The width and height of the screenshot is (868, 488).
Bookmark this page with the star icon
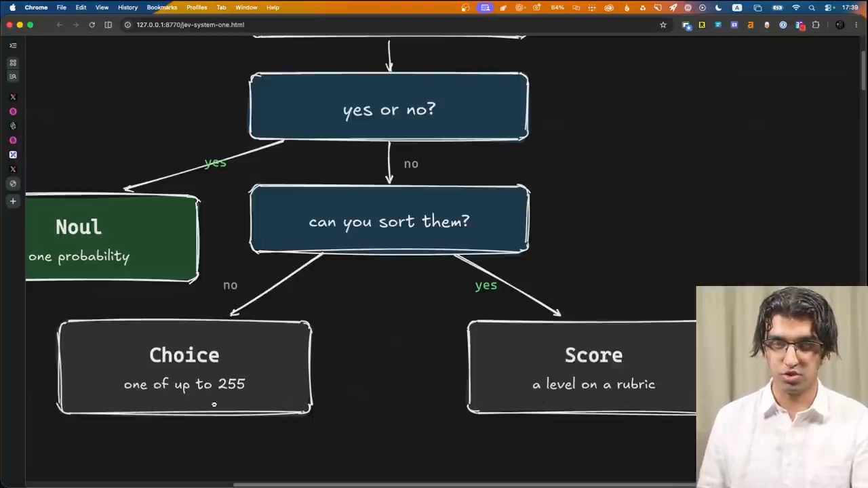[663, 24]
